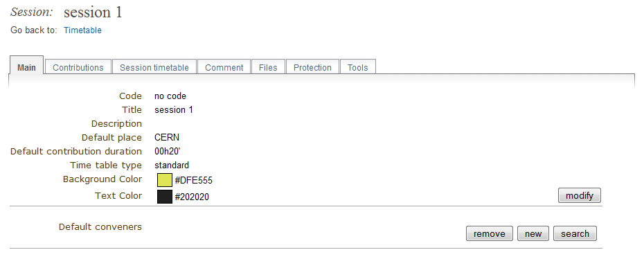Click the black Text Color swatch
Viewport: 644px width, 268px height.
click(x=165, y=197)
